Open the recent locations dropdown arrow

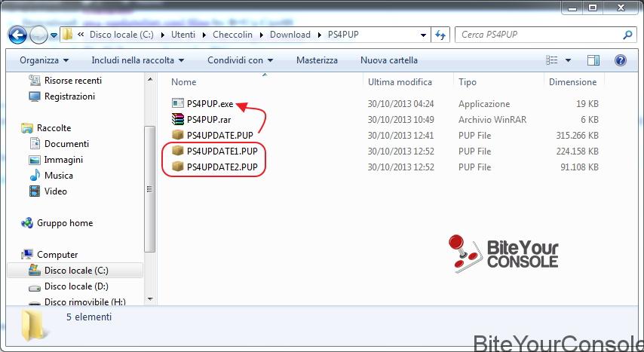coord(54,35)
